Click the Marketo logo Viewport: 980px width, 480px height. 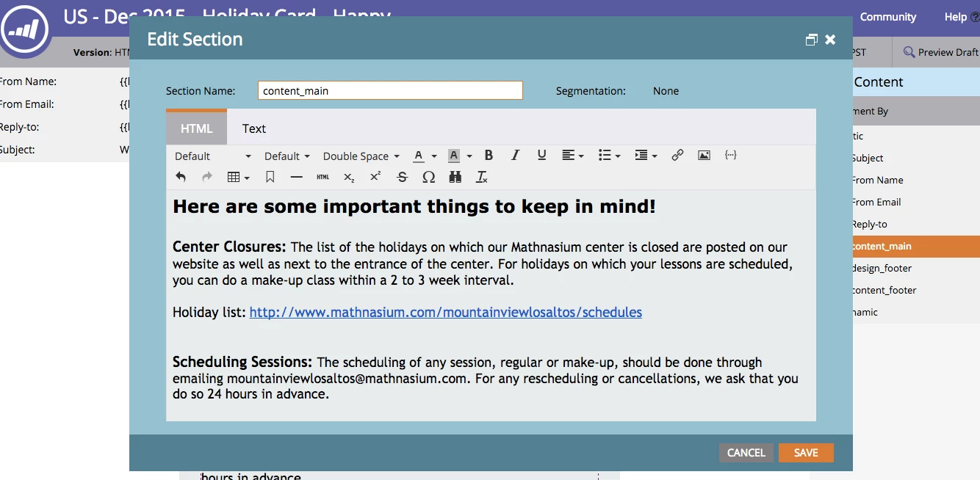pyautogui.click(x=25, y=30)
